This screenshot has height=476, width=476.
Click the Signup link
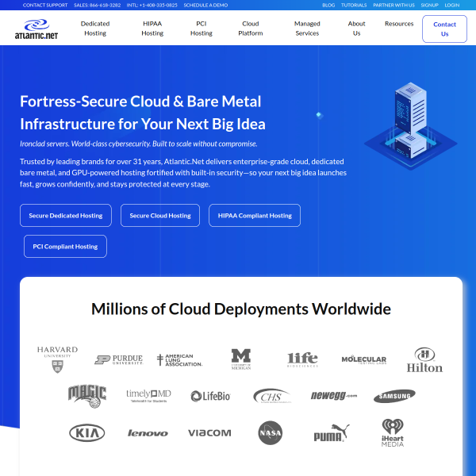point(429,6)
